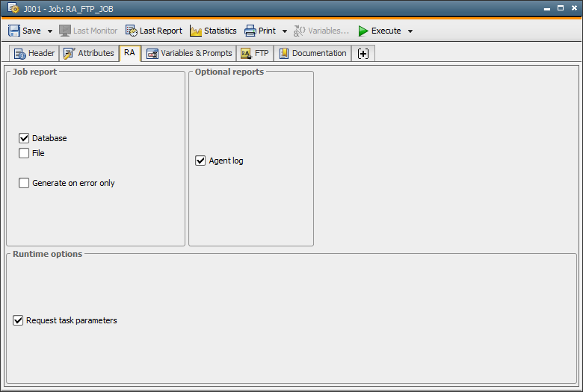The image size is (583, 392).
Task: Enable the File report checkbox
Action: click(24, 153)
